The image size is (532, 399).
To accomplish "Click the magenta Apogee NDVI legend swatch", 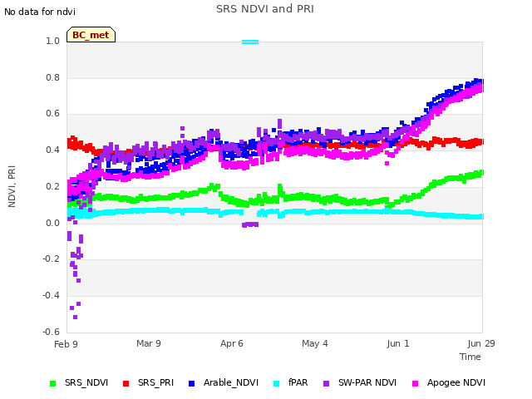I will pos(415,383).
